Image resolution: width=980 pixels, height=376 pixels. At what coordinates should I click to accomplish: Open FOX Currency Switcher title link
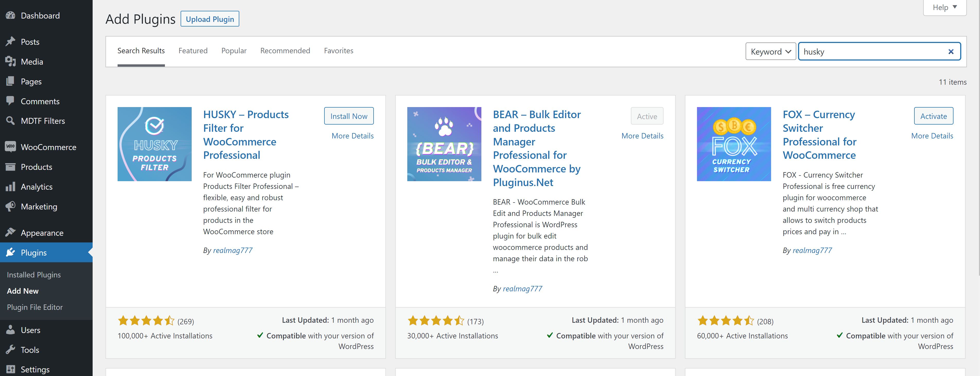(819, 135)
